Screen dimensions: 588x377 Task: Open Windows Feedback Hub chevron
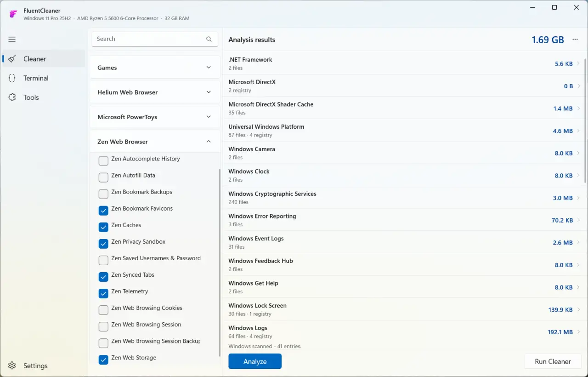(578, 265)
